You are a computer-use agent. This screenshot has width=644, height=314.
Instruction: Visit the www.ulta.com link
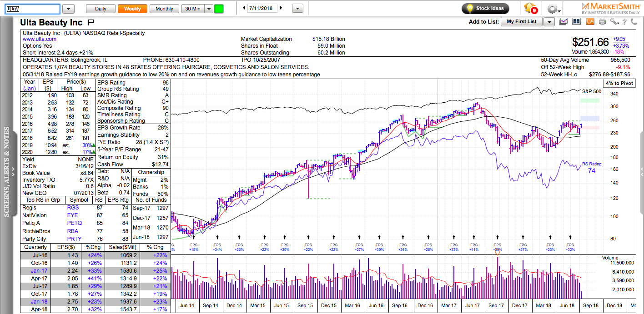[x=40, y=39]
